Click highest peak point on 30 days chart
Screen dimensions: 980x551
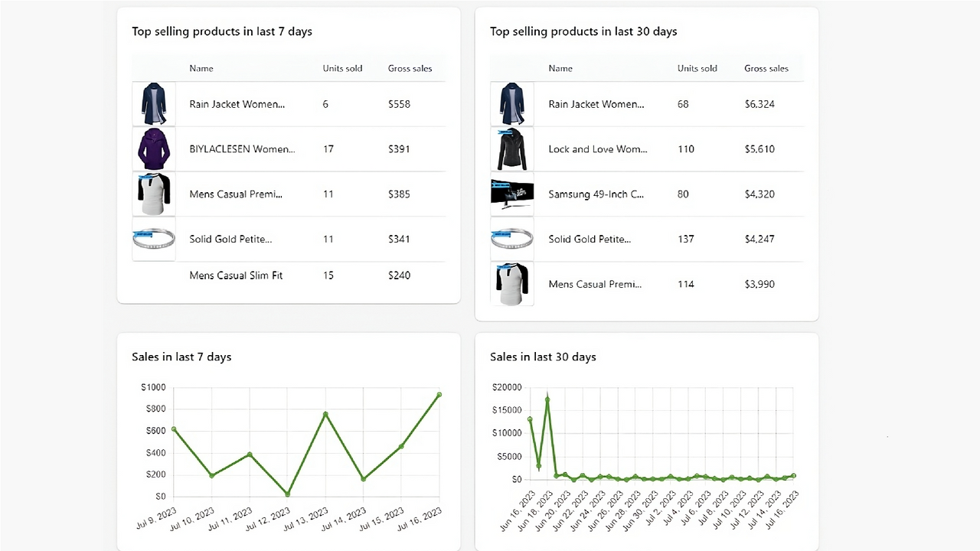(547, 399)
